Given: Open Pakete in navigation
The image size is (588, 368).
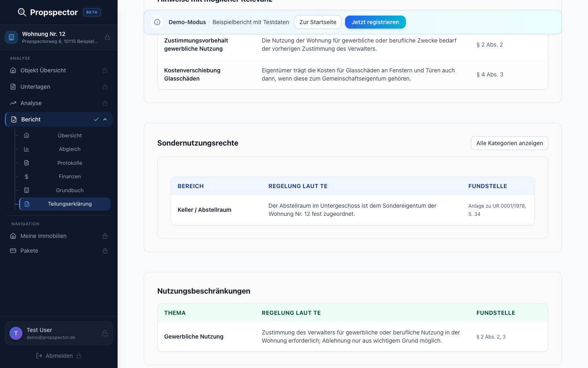Looking at the screenshot, I should pos(59,251).
